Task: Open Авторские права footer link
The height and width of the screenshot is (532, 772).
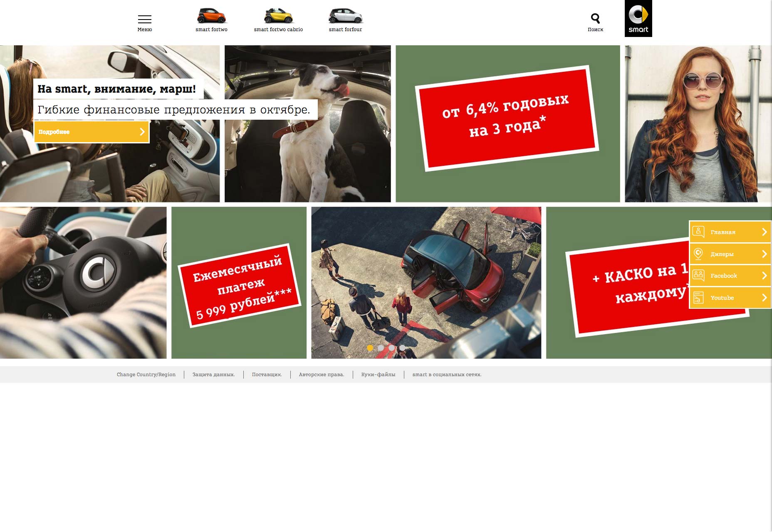Action: tap(322, 374)
